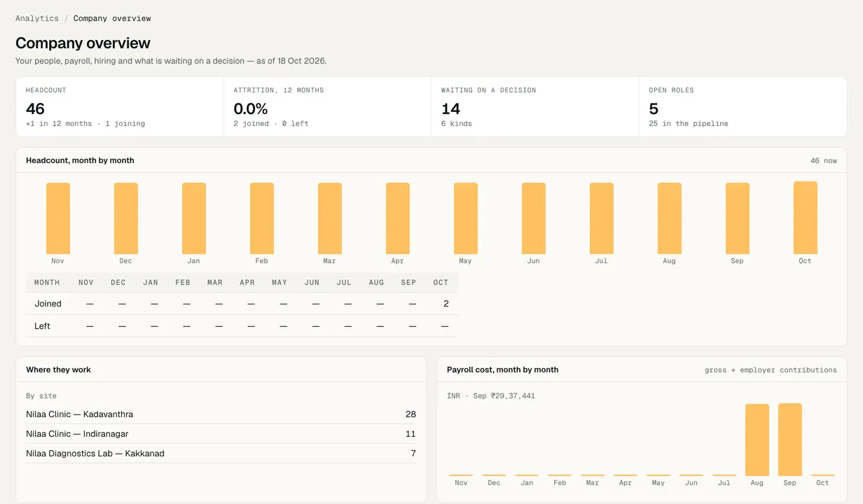The height and width of the screenshot is (504, 863).
Task: Select the Nilaa Diagnostics Lab — Kakkanad row
Action: pos(221,454)
